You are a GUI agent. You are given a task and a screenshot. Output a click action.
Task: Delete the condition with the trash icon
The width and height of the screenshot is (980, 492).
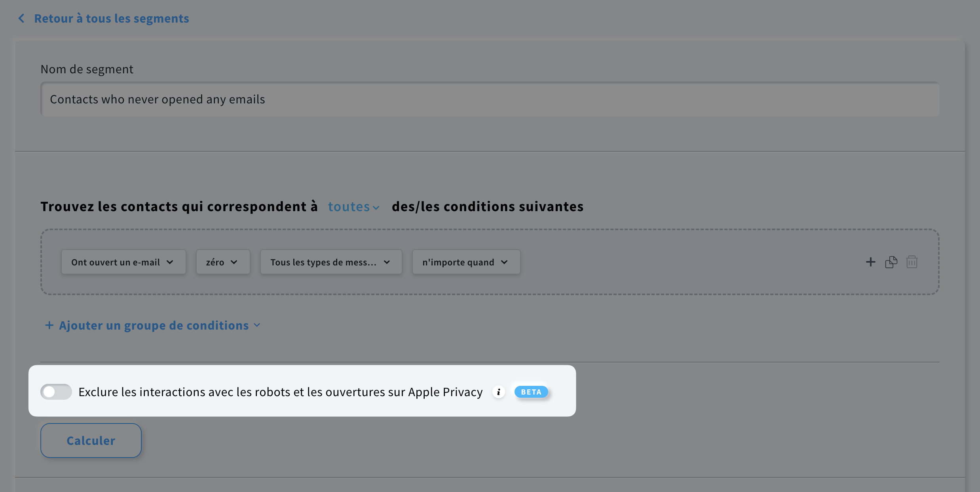[x=912, y=262]
